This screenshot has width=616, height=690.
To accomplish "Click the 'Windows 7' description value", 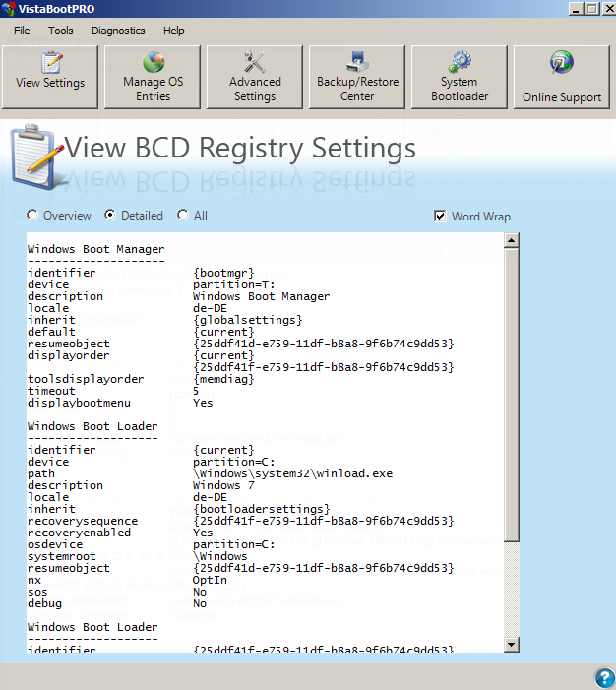I will tap(223, 485).
